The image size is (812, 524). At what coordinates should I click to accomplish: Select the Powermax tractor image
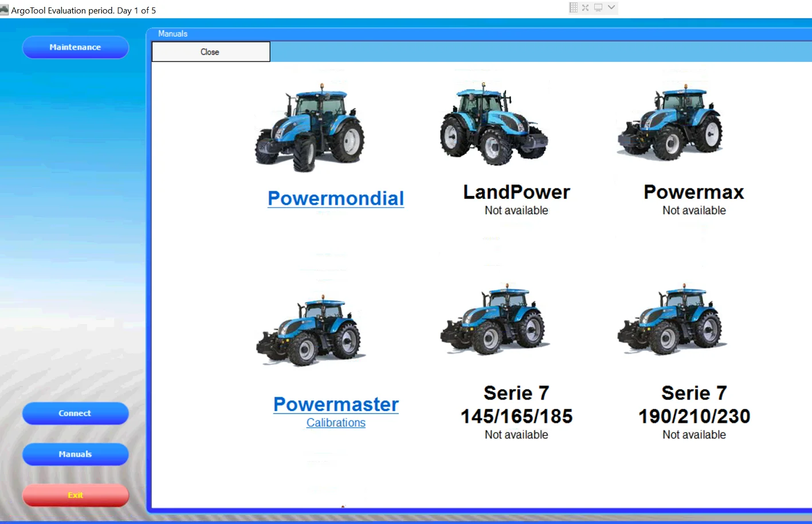[x=670, y=122]
